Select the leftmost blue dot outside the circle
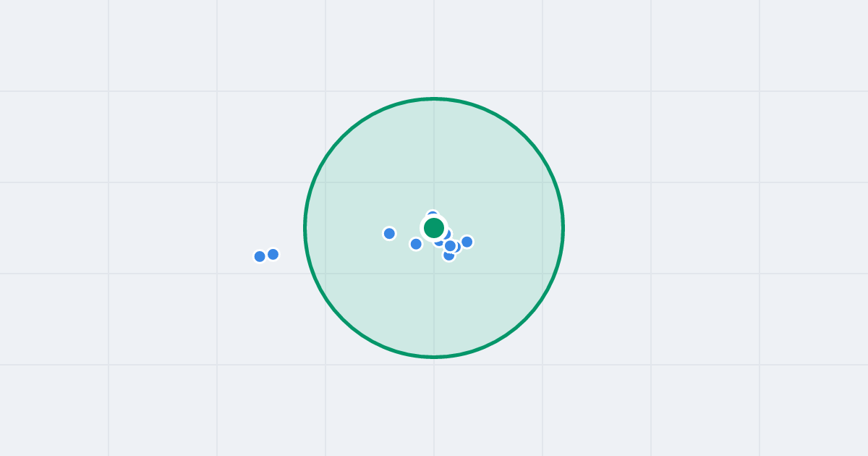Viewport: 868px width, 456px height. click(x=260, y=256)
